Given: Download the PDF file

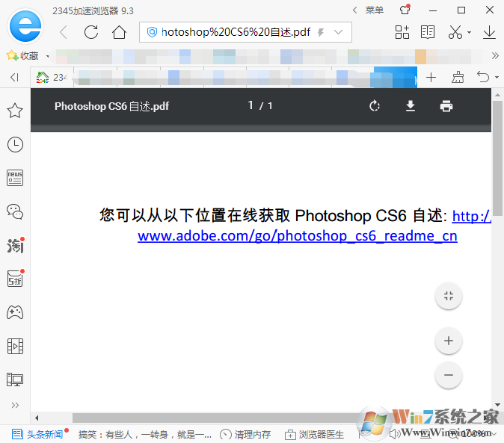Looking at the screenshot, I should 411,106.
